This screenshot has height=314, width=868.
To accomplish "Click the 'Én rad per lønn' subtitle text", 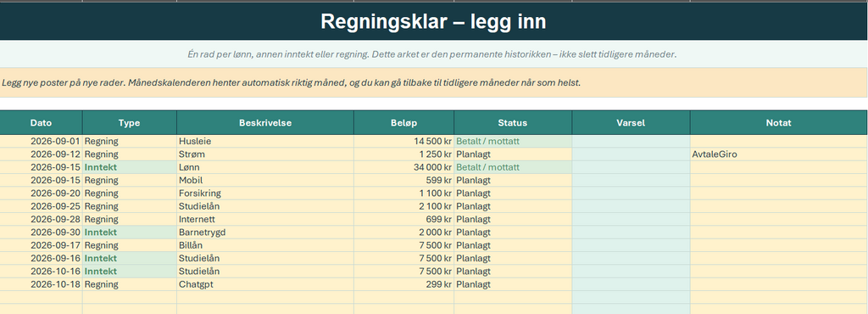I will coord(432,54).
